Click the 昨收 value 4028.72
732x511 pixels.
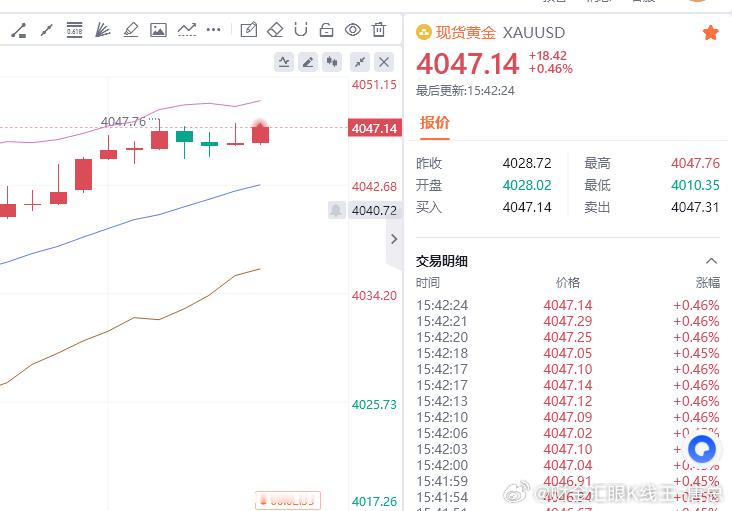tap(527, 163)
